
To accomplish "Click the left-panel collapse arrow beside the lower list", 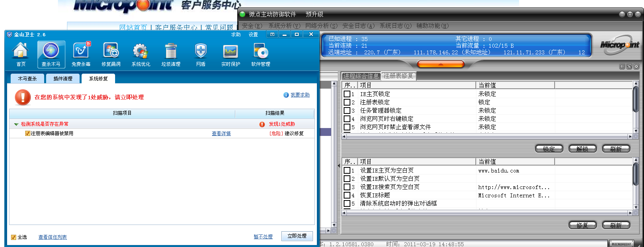I will coord(339,166).
